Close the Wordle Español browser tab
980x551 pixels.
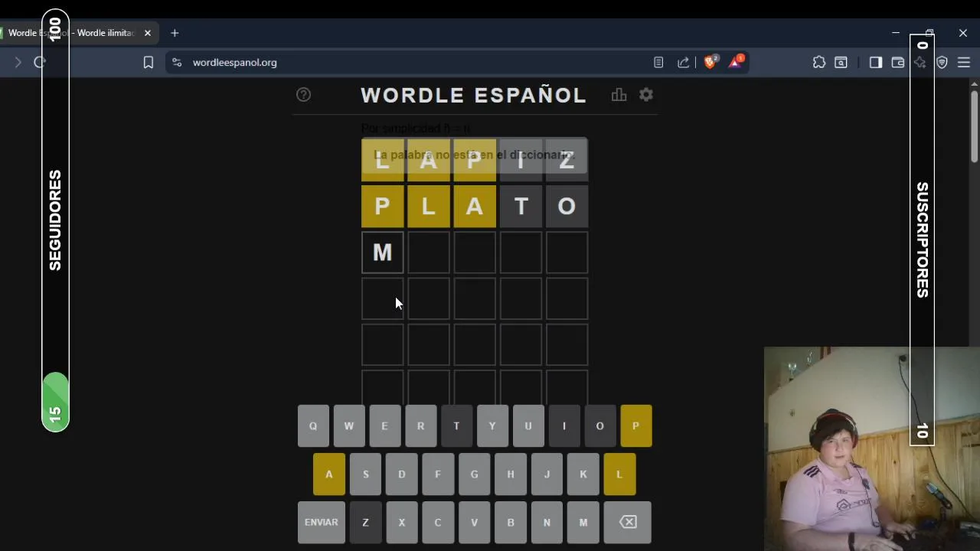pyautogui.click(x=148, y=33)
